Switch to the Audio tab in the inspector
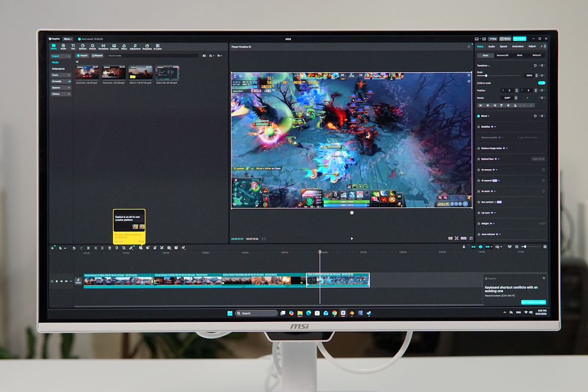This screenshot has width=588, height=392. (x=491, y=47)
